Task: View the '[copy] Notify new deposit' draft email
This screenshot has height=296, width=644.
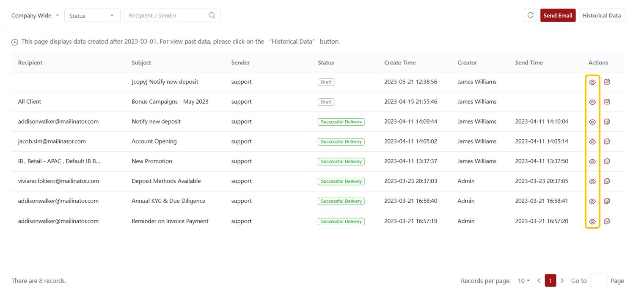Action: [x=592, y=82]
